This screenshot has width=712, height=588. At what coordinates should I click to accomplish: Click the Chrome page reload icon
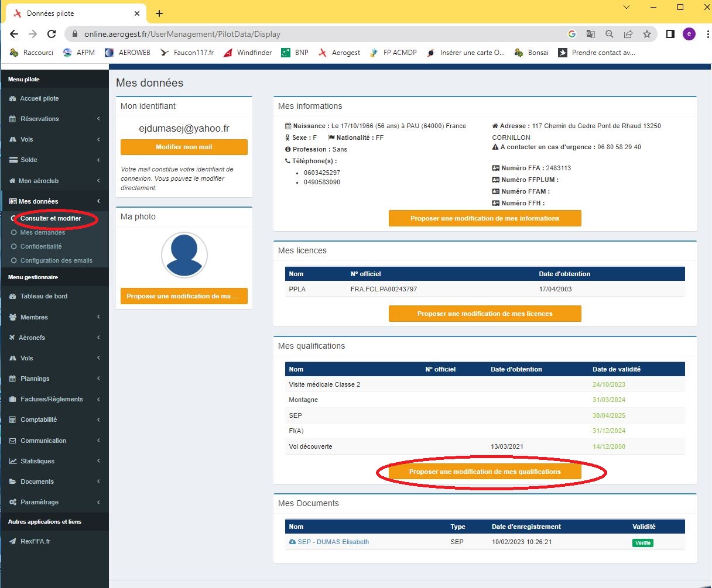(x=52, y=34)
